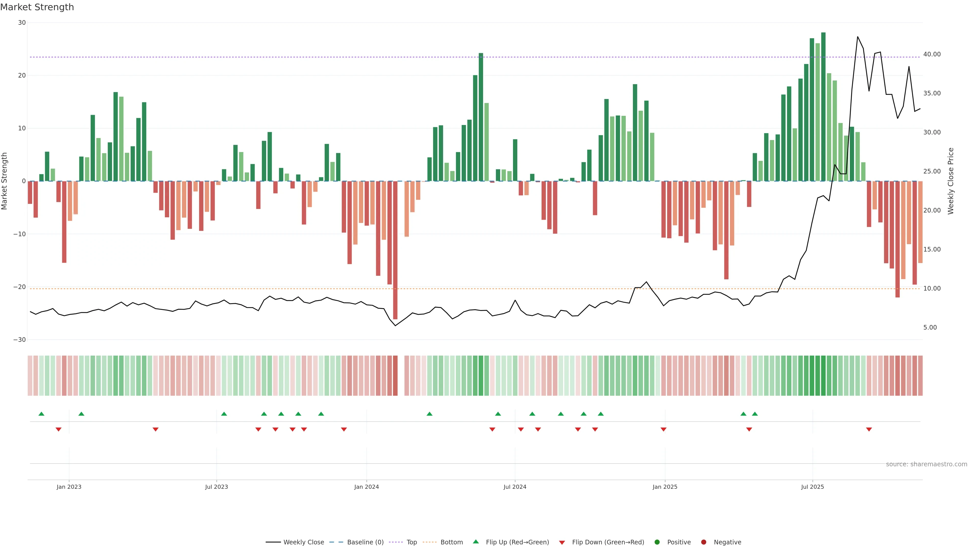Click the Jan 2024 x-axis label

(x=366, y=487)
